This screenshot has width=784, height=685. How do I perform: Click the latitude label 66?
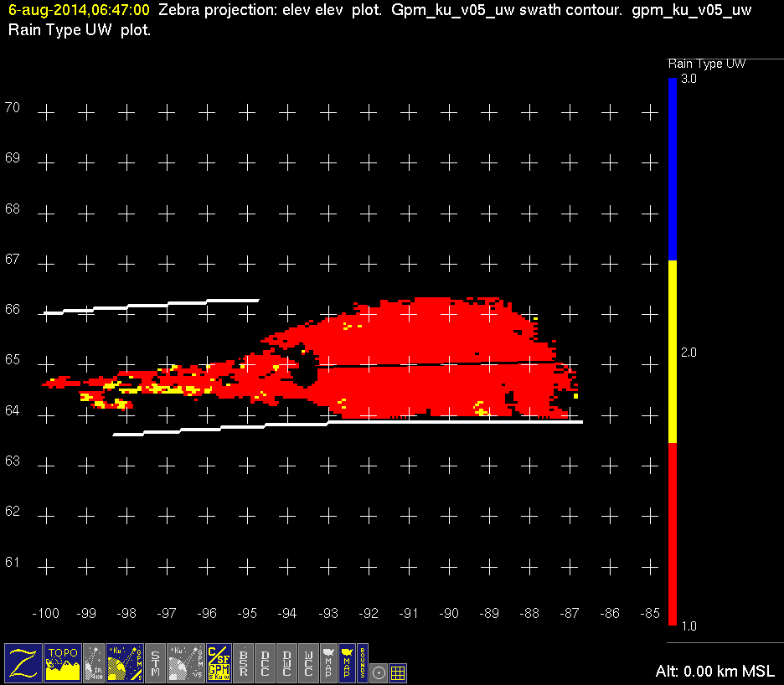pyautogui.click(x=13, y=310)
